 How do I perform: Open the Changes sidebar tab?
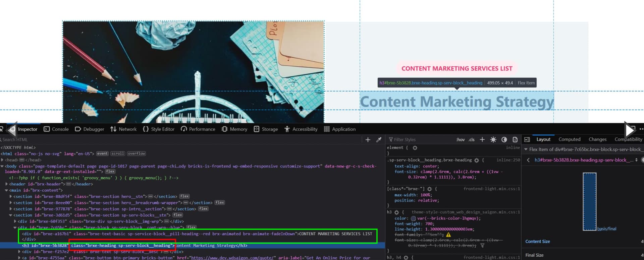point(597,139)
